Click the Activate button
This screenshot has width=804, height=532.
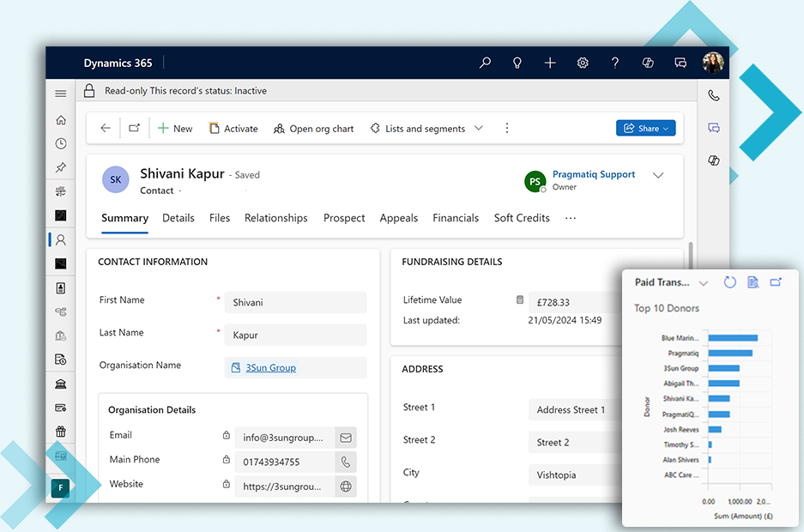click(x=233, y=129)
